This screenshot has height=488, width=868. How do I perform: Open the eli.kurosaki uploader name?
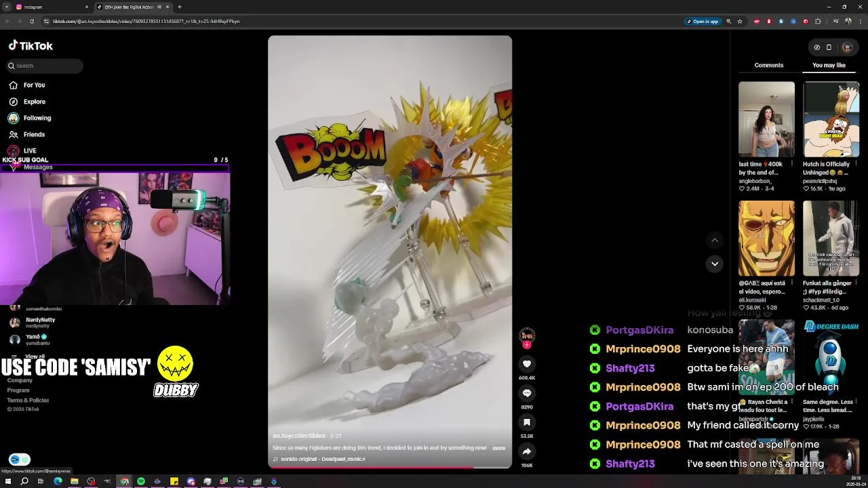751,300
